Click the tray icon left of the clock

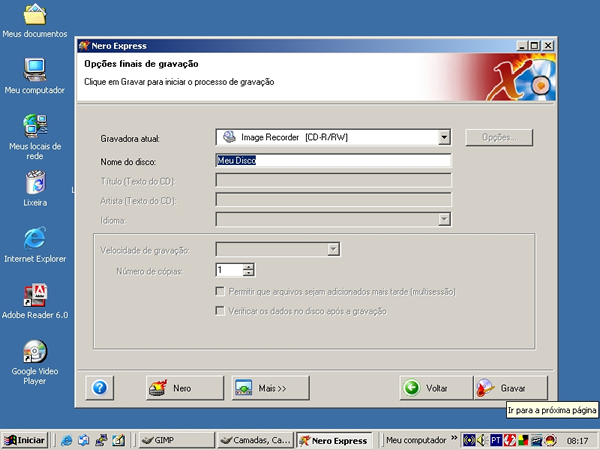coord(550,440)
